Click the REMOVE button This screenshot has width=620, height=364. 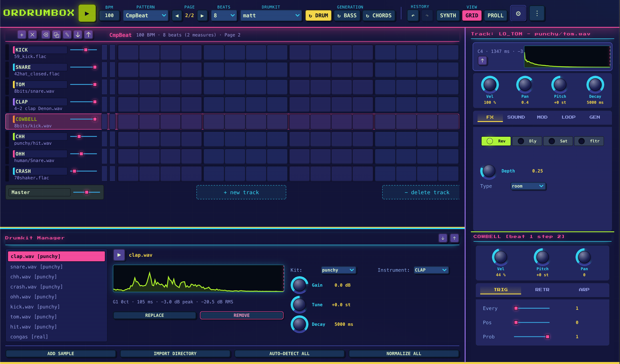[242, 315]
